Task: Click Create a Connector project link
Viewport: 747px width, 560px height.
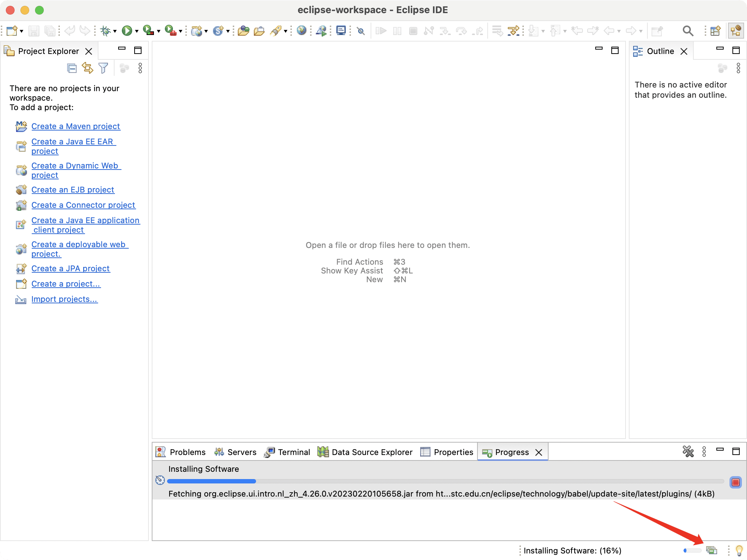Action: (x=83, y=205)
